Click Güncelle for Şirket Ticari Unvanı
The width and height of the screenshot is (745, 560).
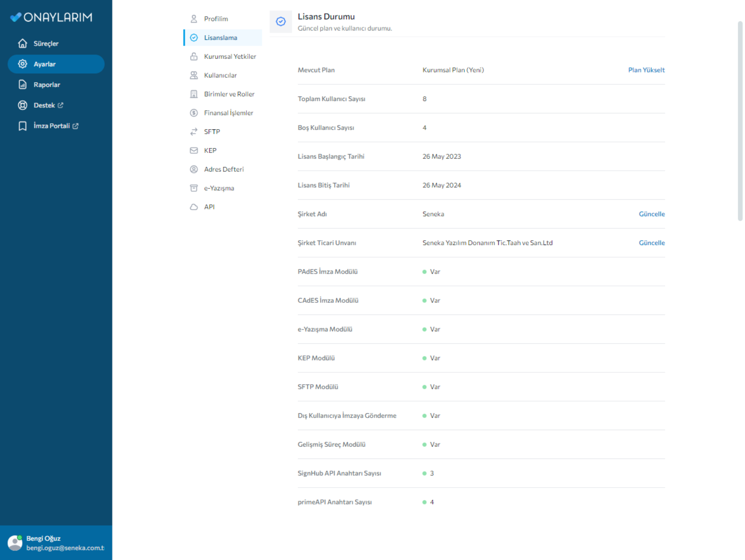[x=651, y=243]
